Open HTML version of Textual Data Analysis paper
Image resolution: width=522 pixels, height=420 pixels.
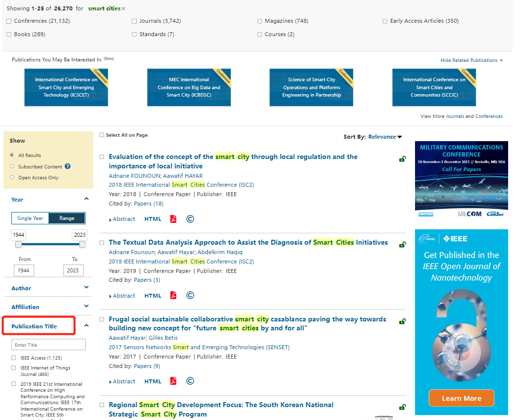coord(153,296)
